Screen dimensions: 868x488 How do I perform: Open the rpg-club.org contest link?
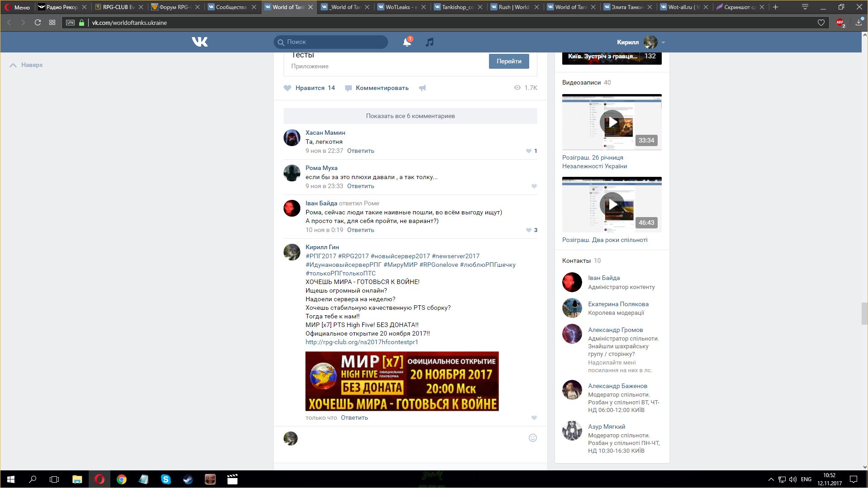click(x=362, y=342)
